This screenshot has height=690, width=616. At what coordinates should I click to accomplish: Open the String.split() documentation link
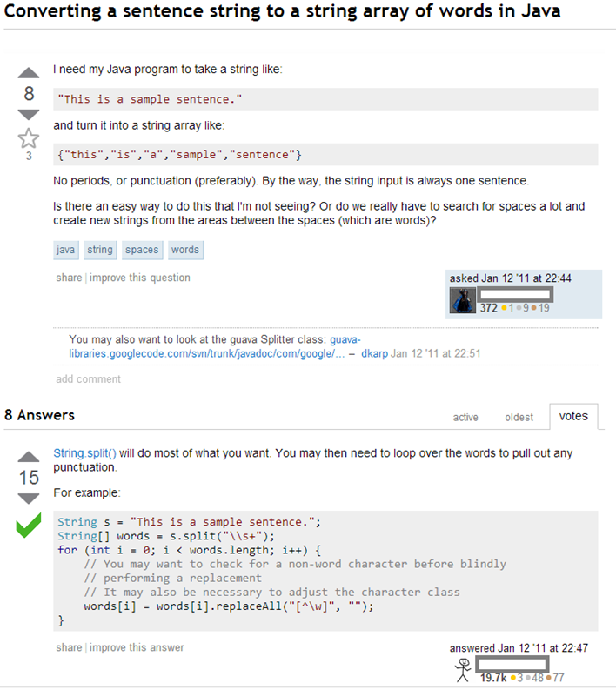pos(84,453)
